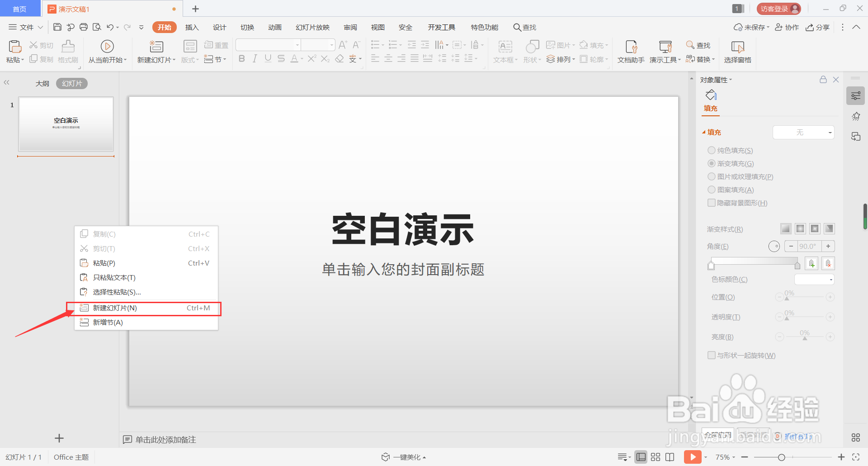Select the 新建幻灯片 new slide icon

156,51
